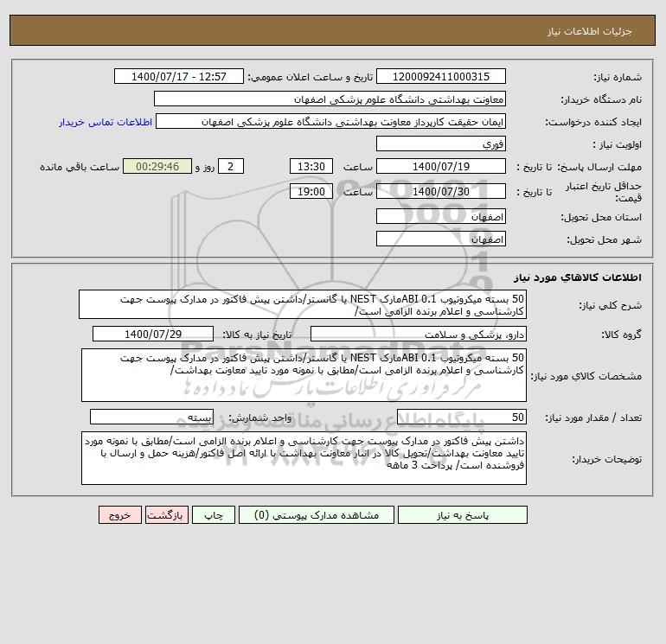Click the quantity field showing 50
This screenshot has height=644, width=666.
click(462, 417)
